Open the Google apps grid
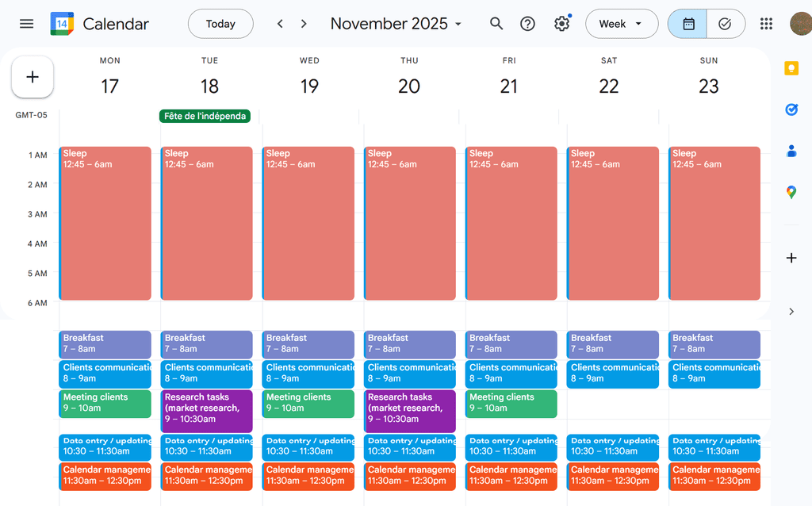Image resolution: width=812 pixels, height=506 pixels. tap(766, 24)
